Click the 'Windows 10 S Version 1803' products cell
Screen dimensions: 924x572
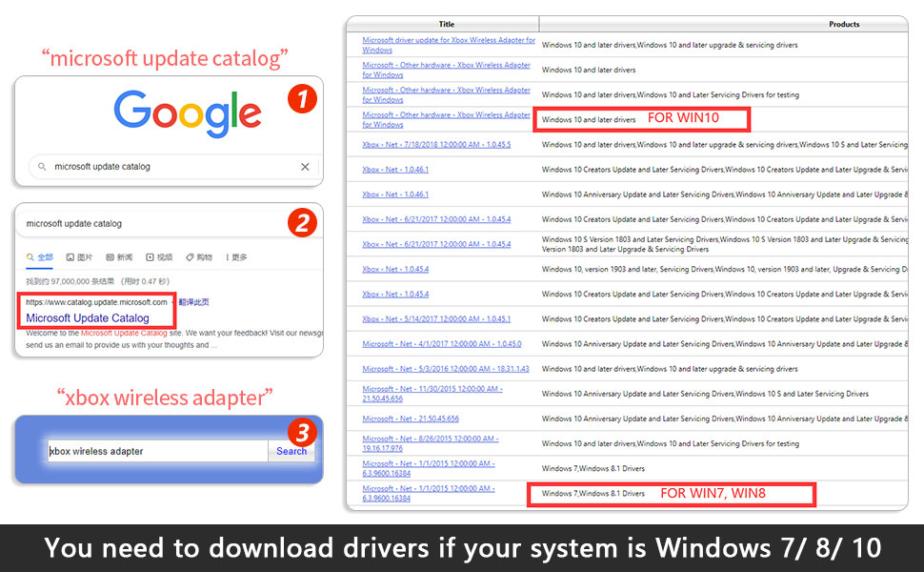724,244
